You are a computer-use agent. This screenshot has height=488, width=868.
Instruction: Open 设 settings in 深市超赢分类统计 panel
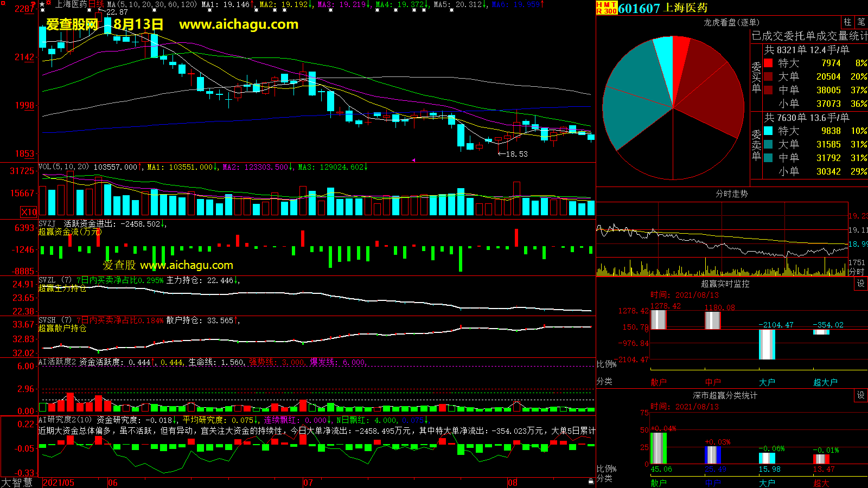tap(861, 395)
